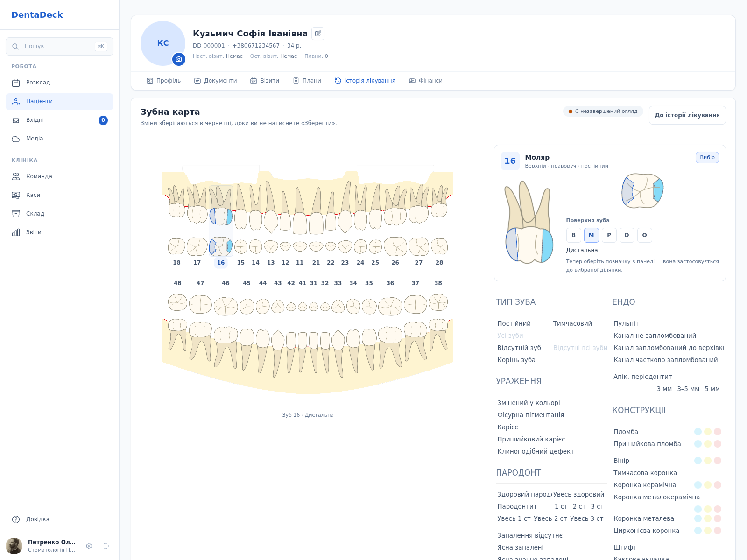Click the Вибір badge button

pyautogui.click(x=707, y=157)
